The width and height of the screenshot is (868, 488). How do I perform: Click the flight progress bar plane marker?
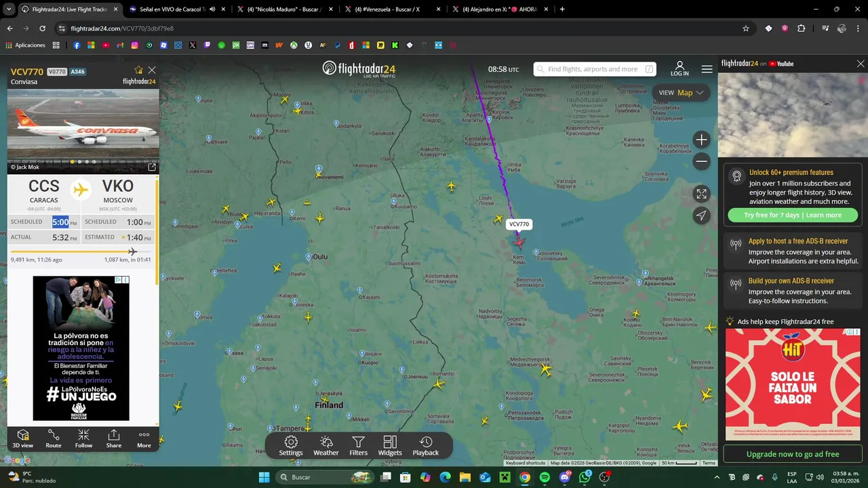132,251
